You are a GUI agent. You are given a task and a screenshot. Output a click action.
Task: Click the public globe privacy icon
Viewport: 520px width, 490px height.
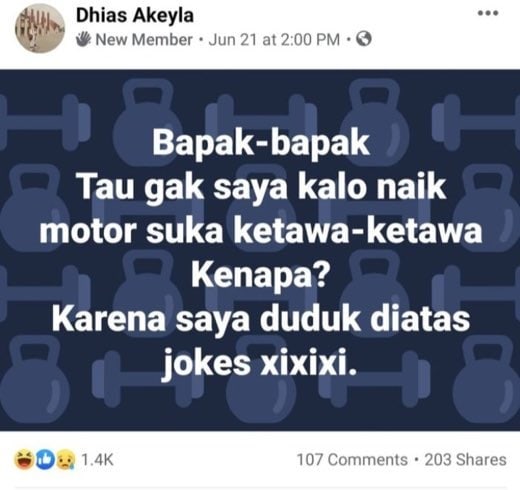tap(364, 39)
